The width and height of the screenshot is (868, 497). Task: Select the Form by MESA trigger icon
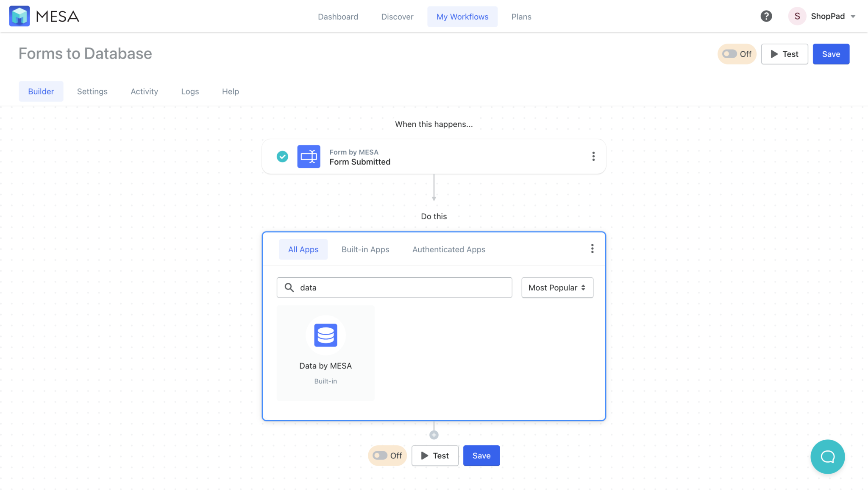point(309,156)
